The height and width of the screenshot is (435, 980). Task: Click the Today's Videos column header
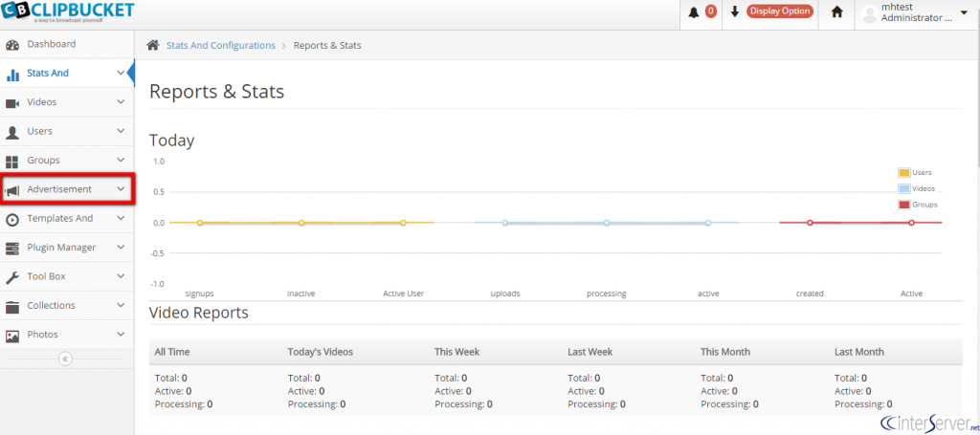click(x=320, y=352)
